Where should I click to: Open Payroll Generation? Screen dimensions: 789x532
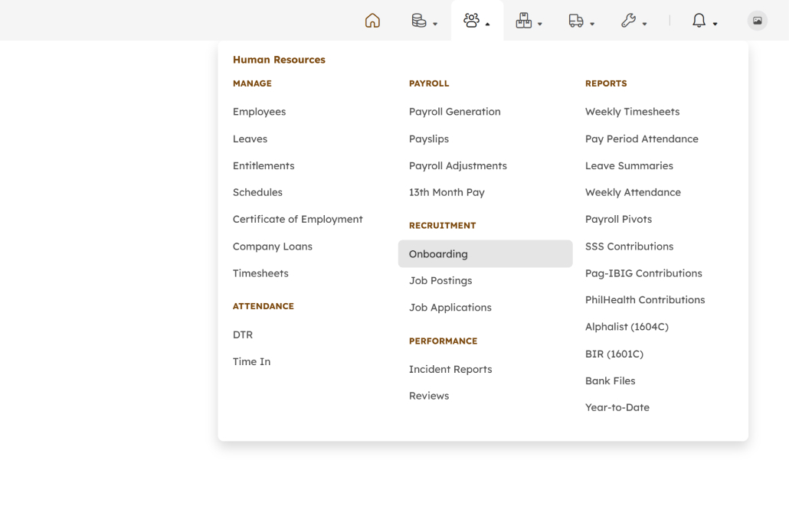click(x=454, y=112)
